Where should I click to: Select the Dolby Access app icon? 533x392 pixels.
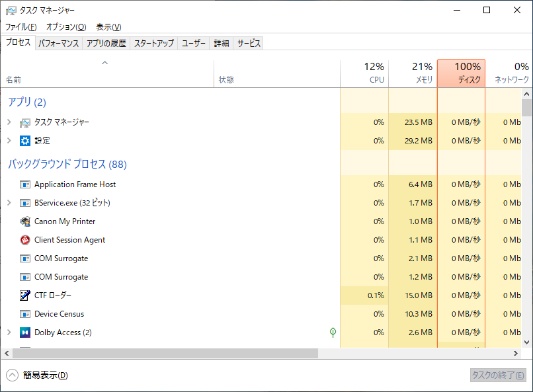[x=25, y=333]
